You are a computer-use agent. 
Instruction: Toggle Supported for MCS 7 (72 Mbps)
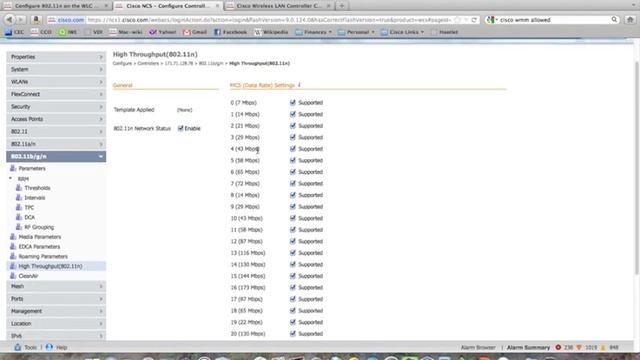pyautogui.click(x=293, y=183)
